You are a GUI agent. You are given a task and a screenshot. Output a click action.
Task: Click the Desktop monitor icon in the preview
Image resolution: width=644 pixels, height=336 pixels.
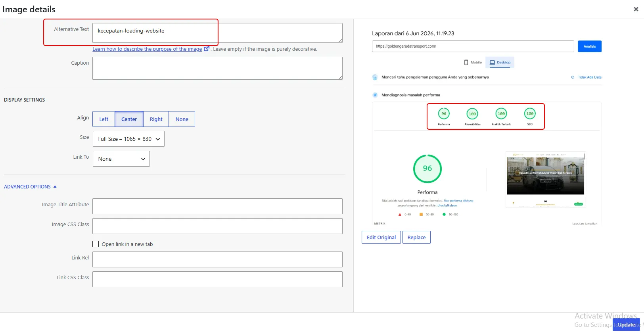point(492,62)
